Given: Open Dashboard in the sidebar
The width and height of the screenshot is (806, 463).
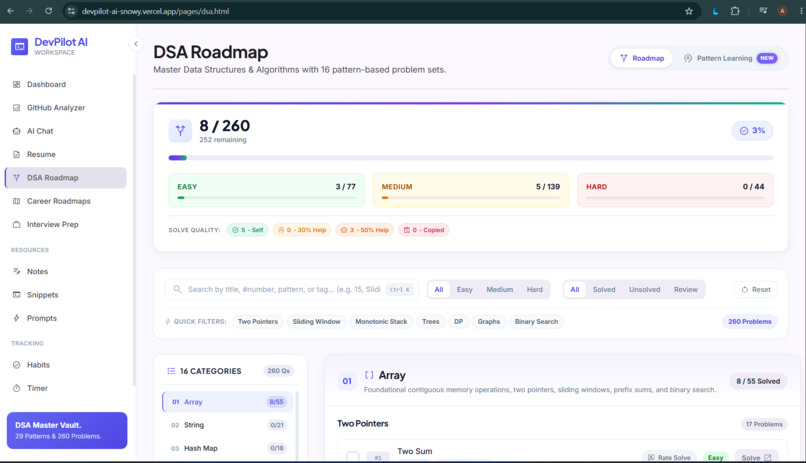Looking at the screenshot, I should [66, 84].
